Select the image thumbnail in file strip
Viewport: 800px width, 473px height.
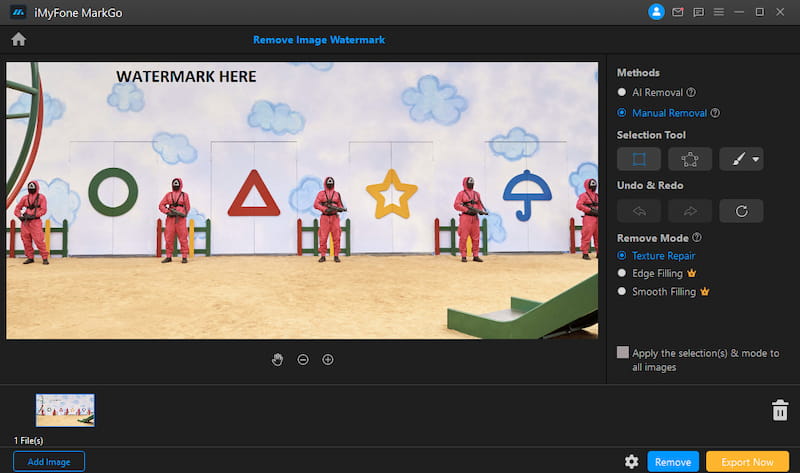coord(65,410)
